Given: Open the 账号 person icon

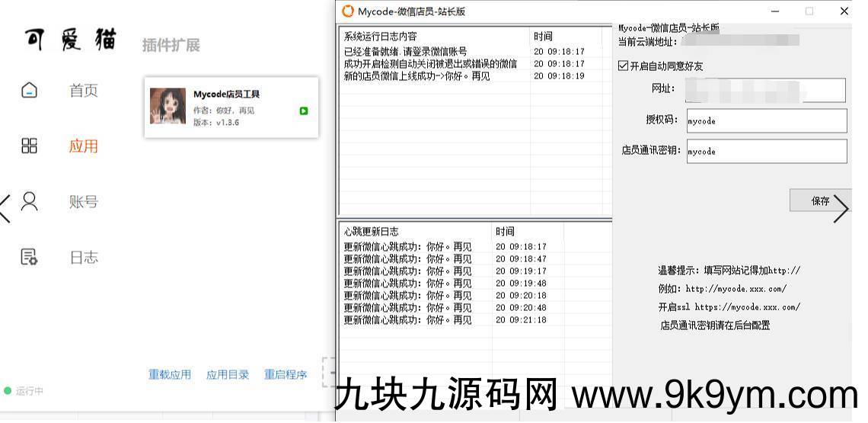Looking at the screenshot, I should point(30,201).
